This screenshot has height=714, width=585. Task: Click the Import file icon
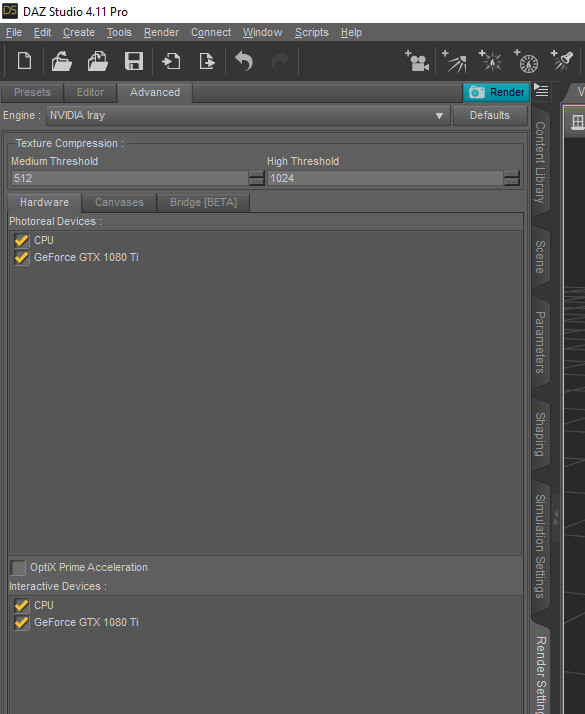tap(171, 61)
